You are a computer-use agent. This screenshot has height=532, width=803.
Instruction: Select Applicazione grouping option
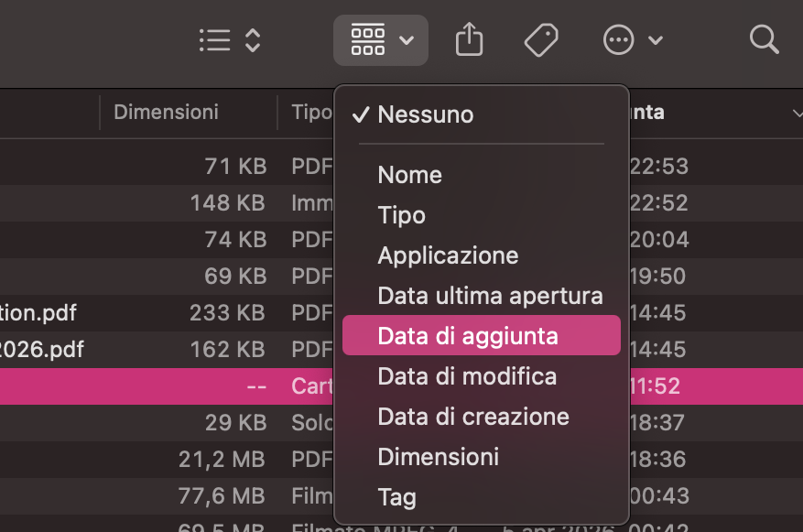448,255
